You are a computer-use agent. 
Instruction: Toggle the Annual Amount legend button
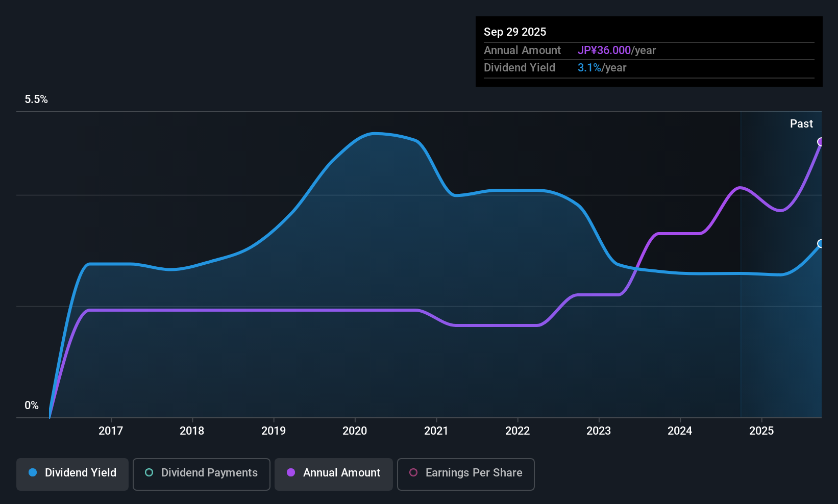coord(334,474)
